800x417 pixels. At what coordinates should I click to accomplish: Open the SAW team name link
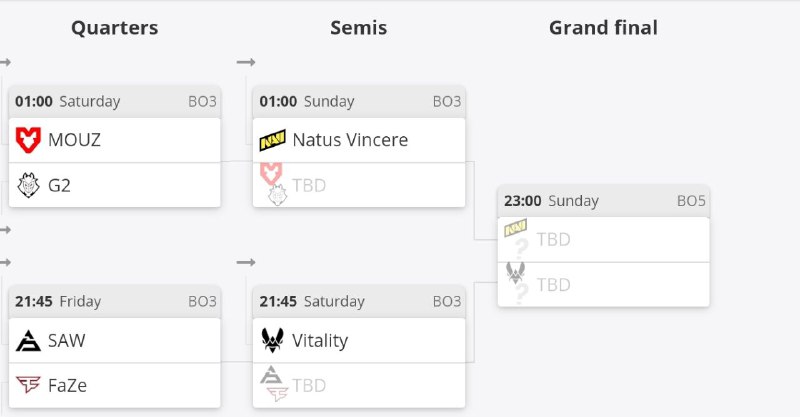pos(66,340)
